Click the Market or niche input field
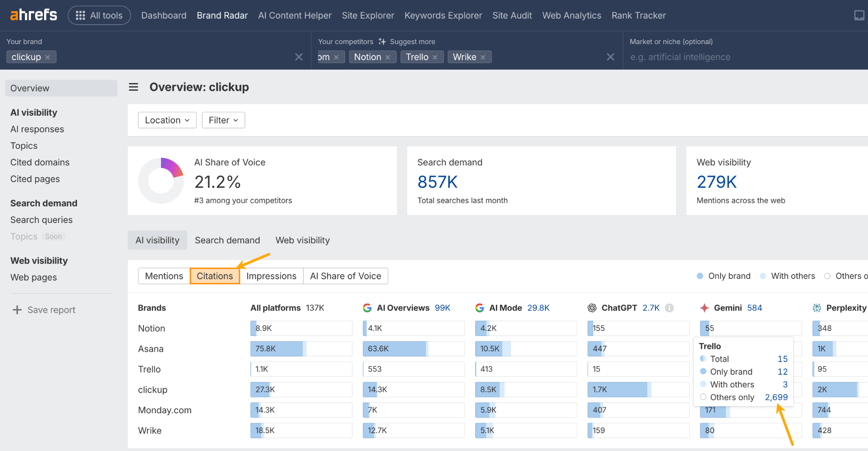868x451 pixels. point(721,56)
